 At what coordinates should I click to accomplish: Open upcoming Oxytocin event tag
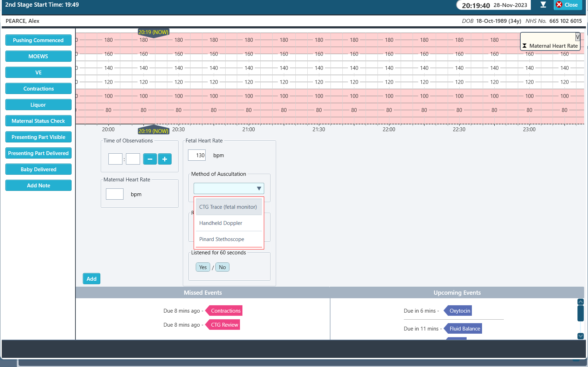coord(458,311)
